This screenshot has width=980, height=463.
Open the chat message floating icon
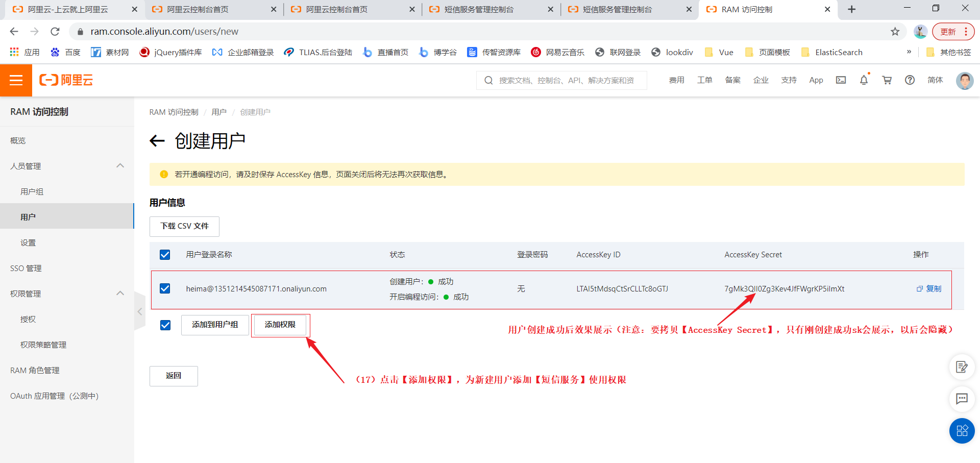point(962,399)
